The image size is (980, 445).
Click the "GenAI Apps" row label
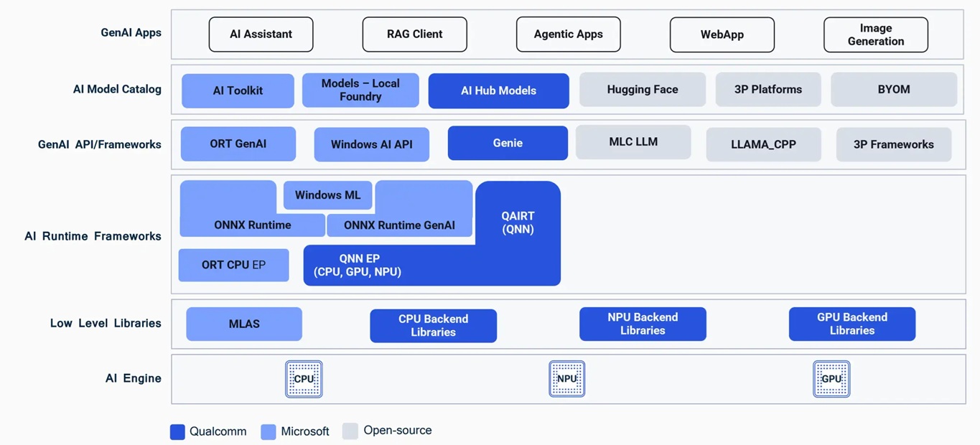point(131,33)
